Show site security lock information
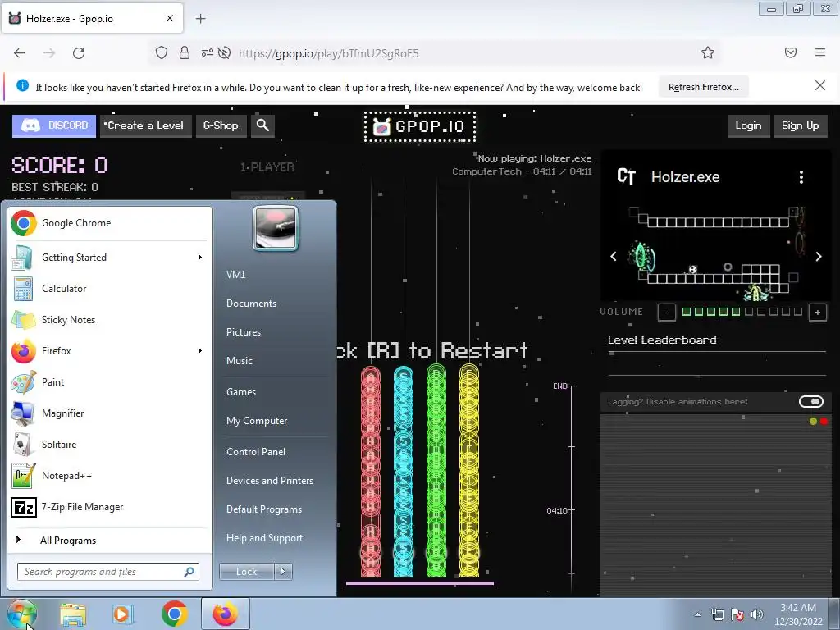The height and width of the screenshot is (630, 840). [x=185, y=52]
